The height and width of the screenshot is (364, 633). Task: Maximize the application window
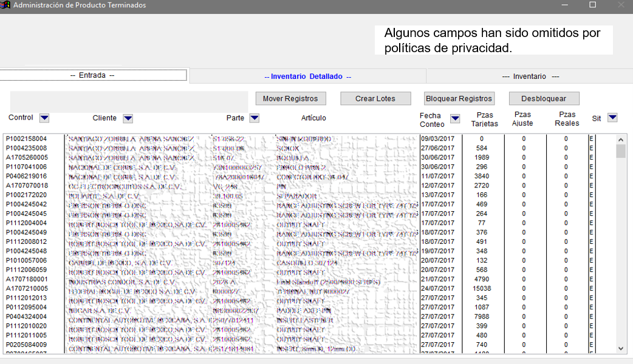[x=593, y=5]
